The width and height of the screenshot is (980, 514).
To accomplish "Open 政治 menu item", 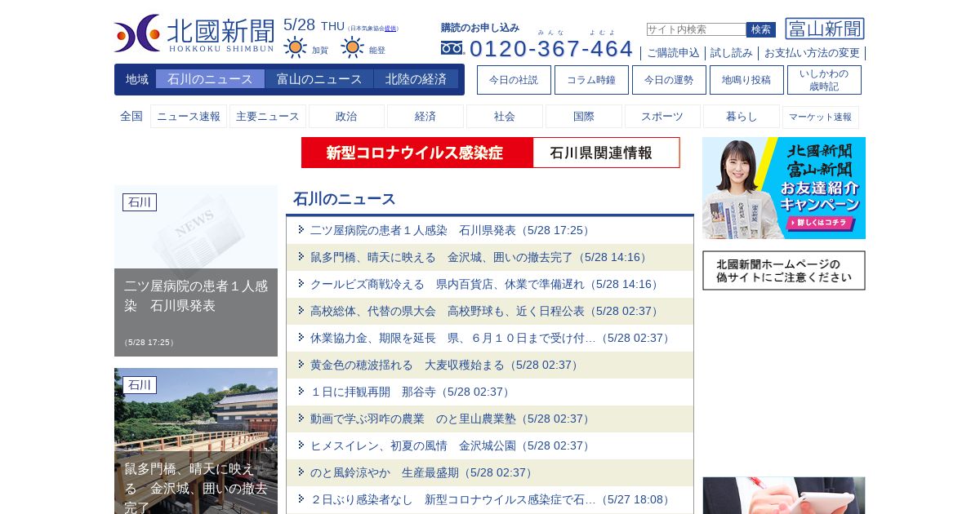I will (x=346, y=117).
